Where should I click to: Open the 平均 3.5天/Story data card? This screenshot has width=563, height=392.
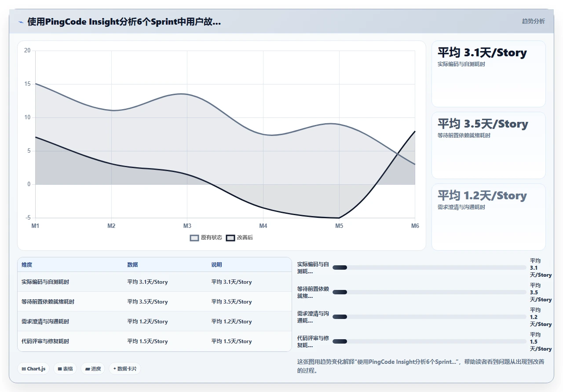[x=489, y=146]
